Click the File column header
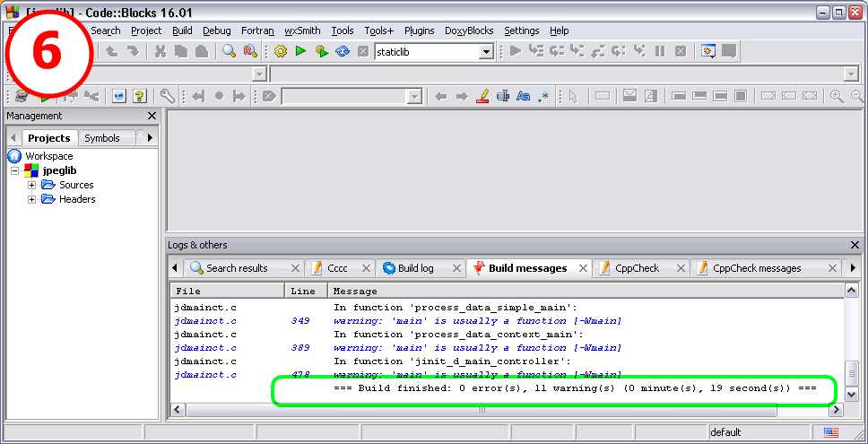 [x=228, y=291]
